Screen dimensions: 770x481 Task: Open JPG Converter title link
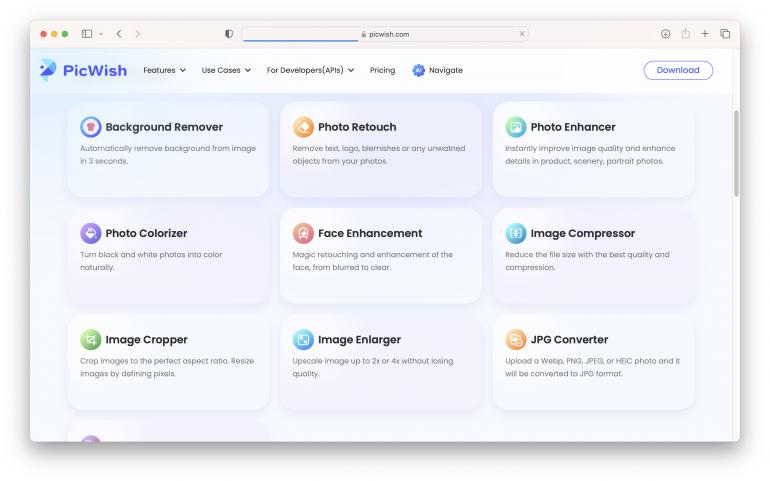[569, 340]
